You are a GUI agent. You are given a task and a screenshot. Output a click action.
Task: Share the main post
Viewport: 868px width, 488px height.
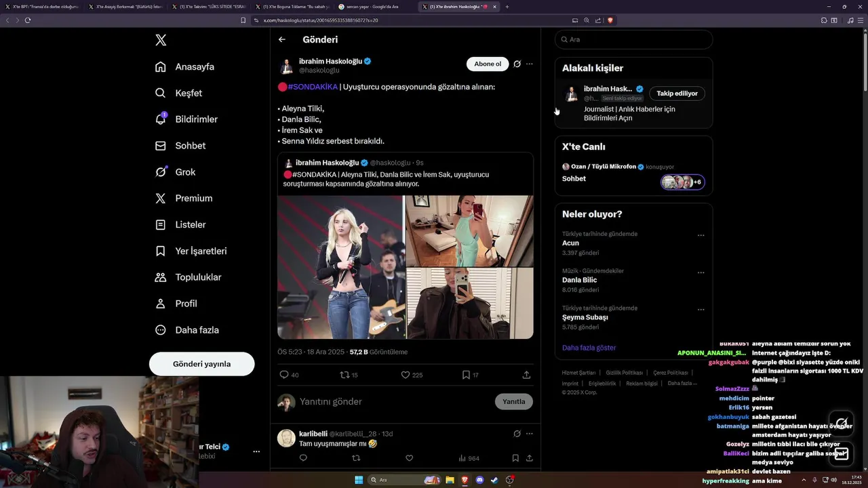click(x=526, y=375)
